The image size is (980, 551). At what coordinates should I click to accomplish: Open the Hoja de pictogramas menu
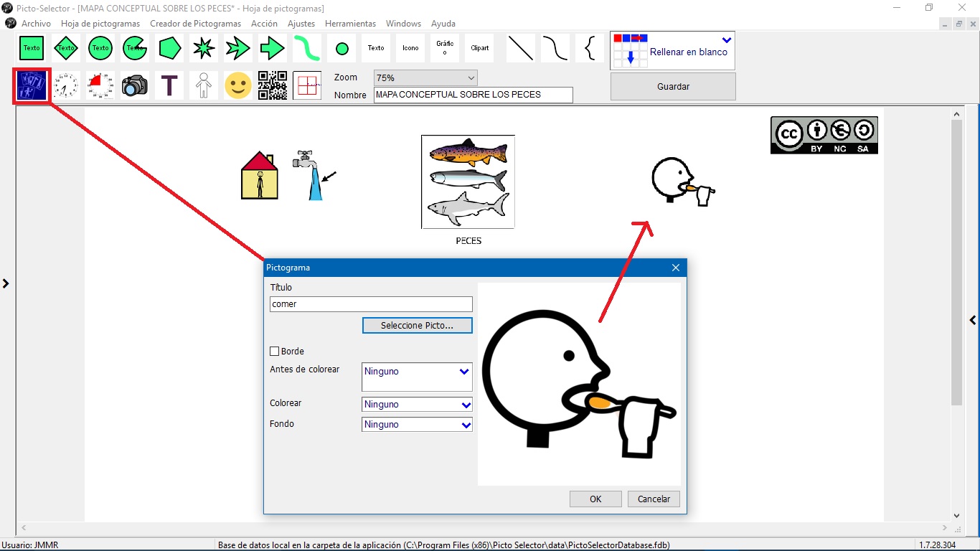[x=100, y=23]
